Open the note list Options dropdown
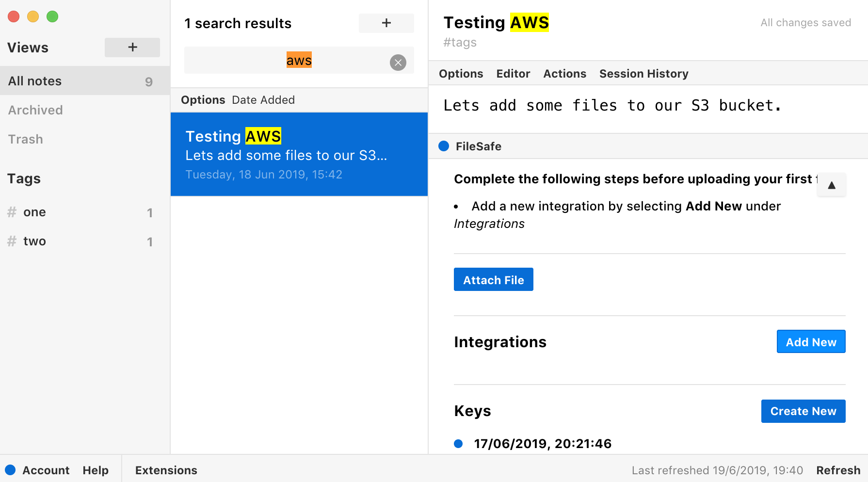 pos(203,100)
